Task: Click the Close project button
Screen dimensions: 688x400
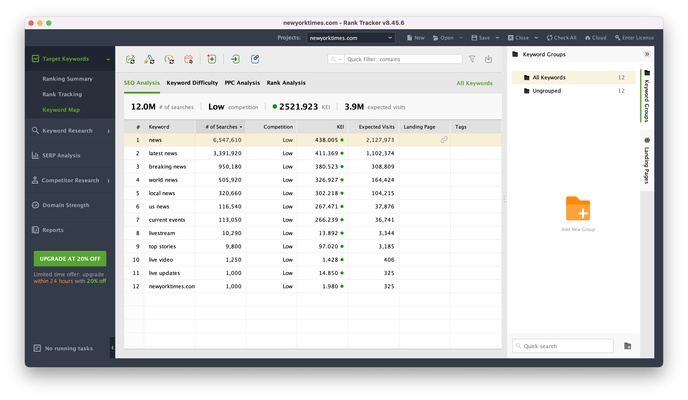Action: click(x=518, y=38)
